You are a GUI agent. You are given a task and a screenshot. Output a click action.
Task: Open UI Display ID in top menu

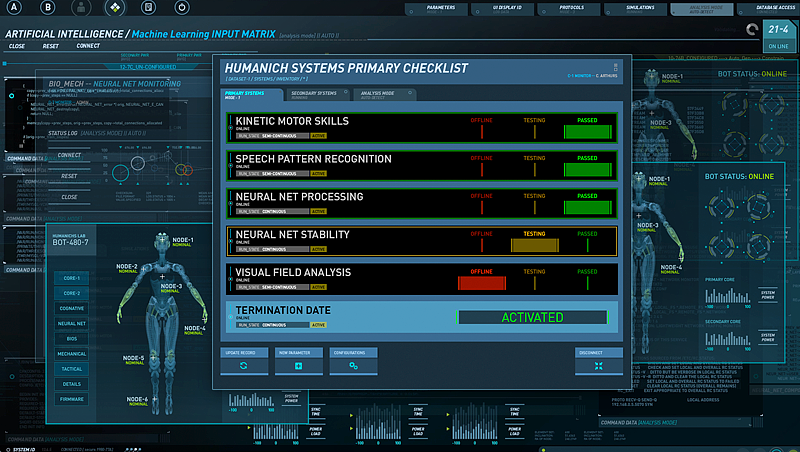[503, 9]
